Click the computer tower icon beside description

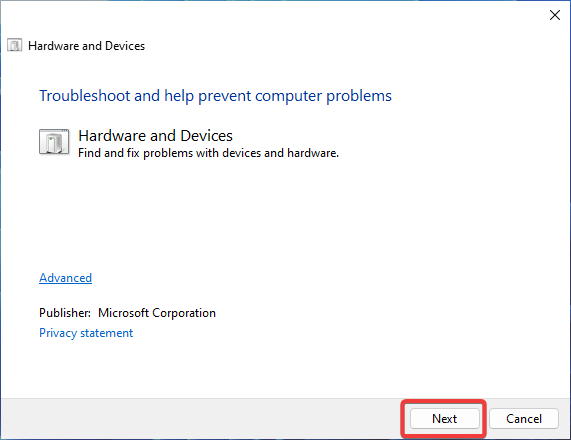pos(54,142)
